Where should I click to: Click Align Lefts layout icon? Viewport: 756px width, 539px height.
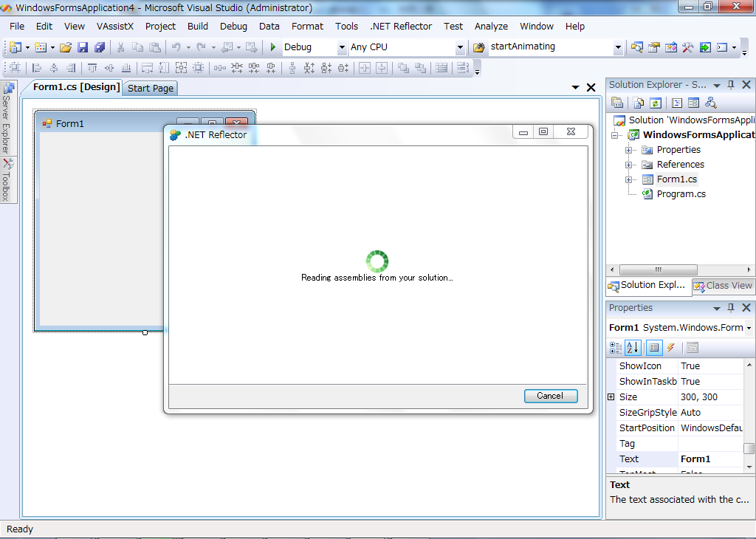(37, 68)
